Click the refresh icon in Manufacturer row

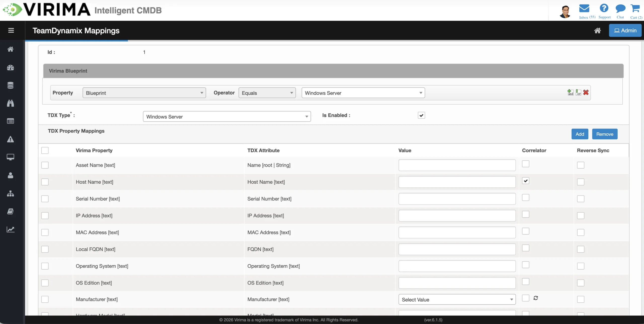tap(536, 298)
